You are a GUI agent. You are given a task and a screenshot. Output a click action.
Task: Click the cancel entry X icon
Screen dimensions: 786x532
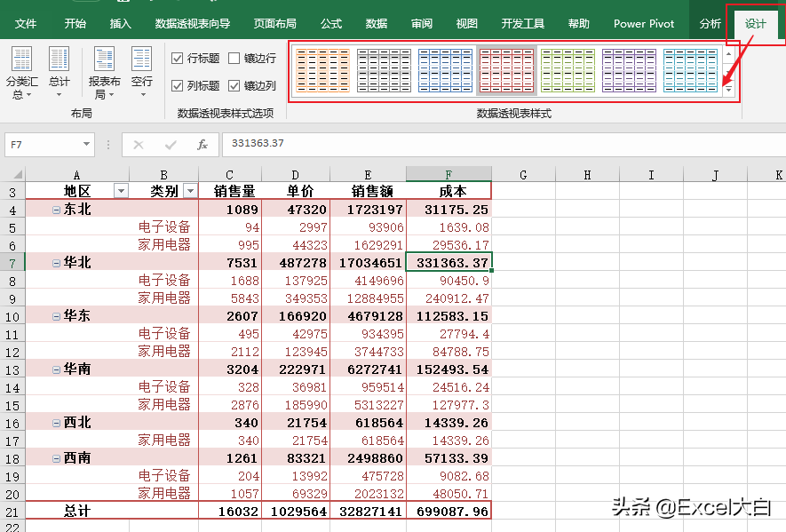139,145
